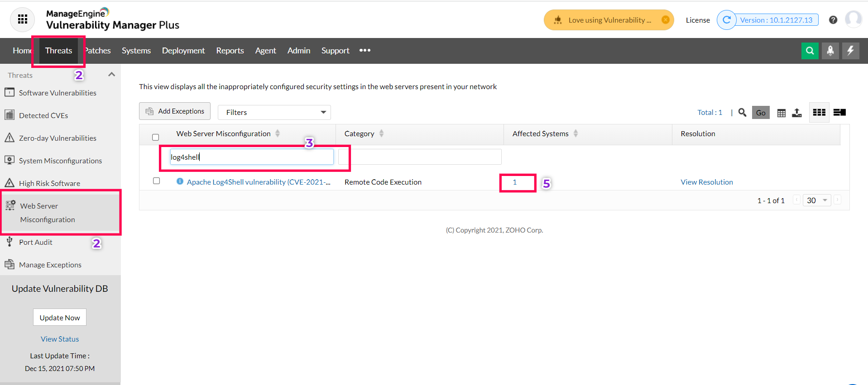868x385 pixels.
Task: Open the page size 30 dropdown
Action: [x=817, y=200]
